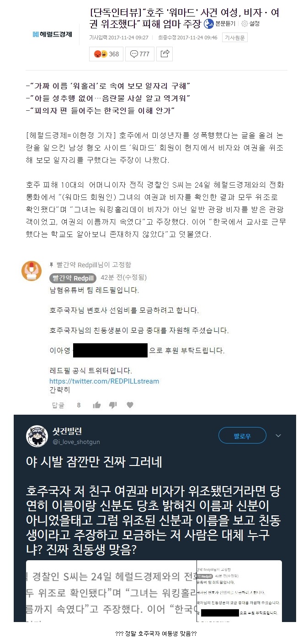Open the 샷건빌런 raccoon profile picture
Image resolution: width=308 pixels, height=644 pixels.
(37, 436)
